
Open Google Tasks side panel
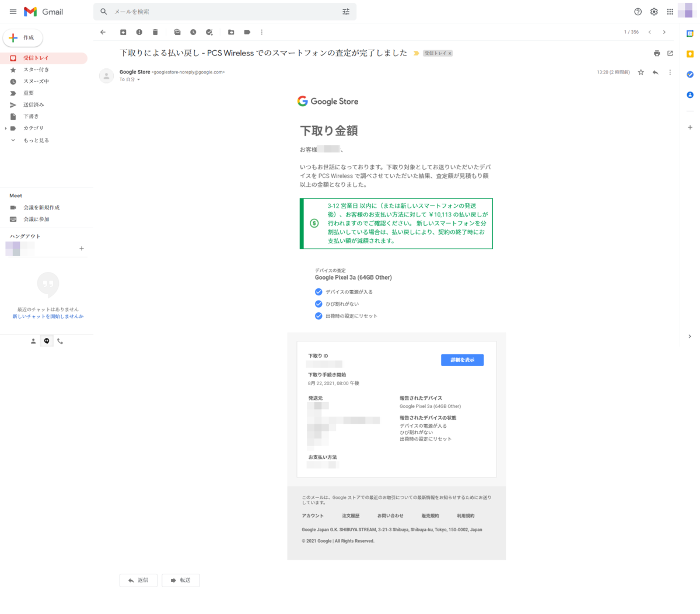690,75
